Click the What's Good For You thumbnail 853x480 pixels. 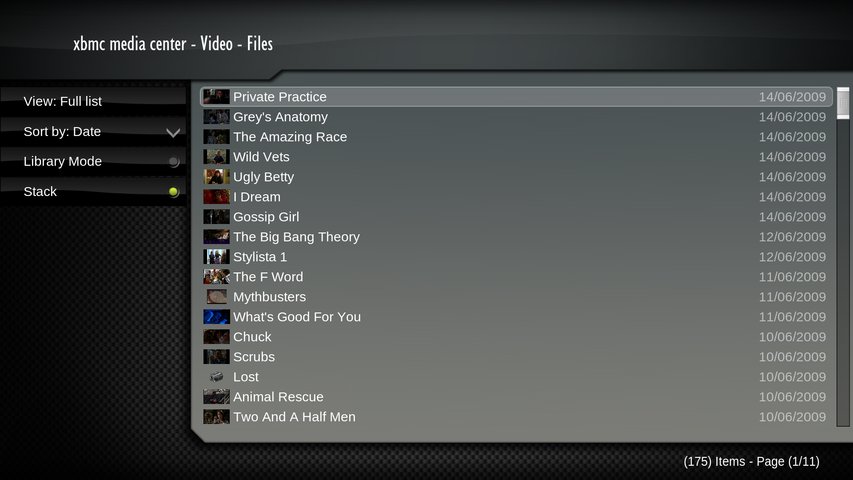click(x=217, y=317)
